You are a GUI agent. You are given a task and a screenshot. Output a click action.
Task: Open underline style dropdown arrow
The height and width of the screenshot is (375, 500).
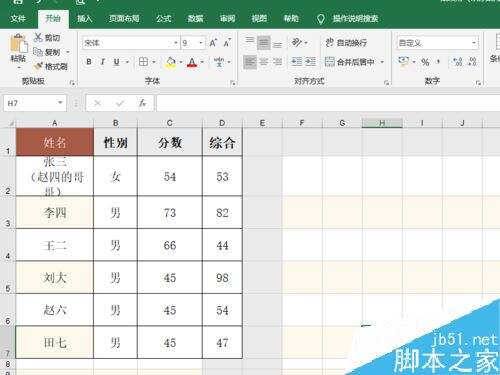(x=127, y=62)
